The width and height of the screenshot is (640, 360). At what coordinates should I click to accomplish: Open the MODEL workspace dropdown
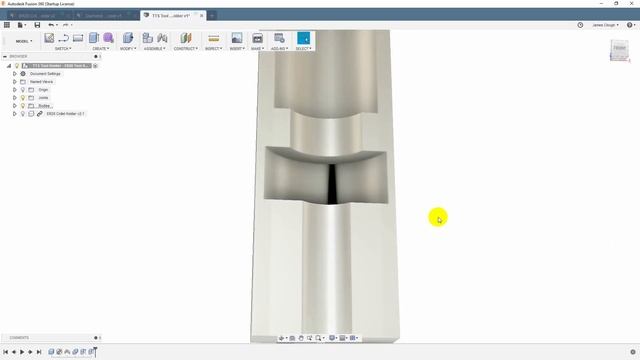click(24, 41)
